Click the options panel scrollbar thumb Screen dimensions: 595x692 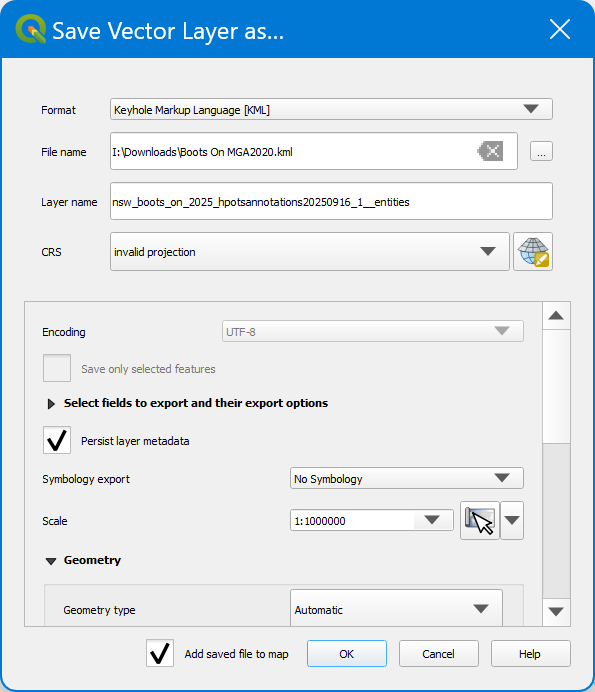coord(556,386)
